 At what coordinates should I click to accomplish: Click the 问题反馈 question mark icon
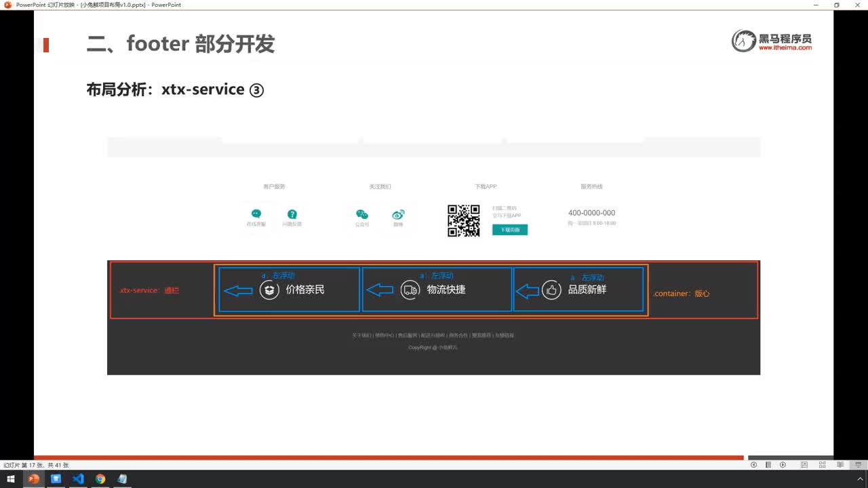[x=292, y=214]
